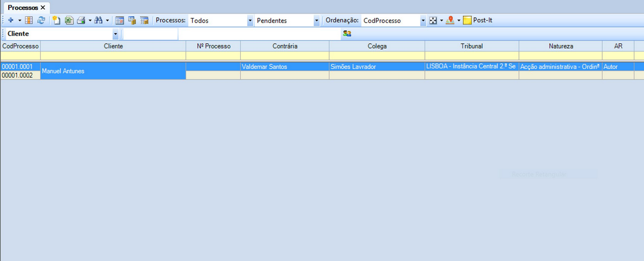Open the printer options dropdown arrow

pos(90,20)
